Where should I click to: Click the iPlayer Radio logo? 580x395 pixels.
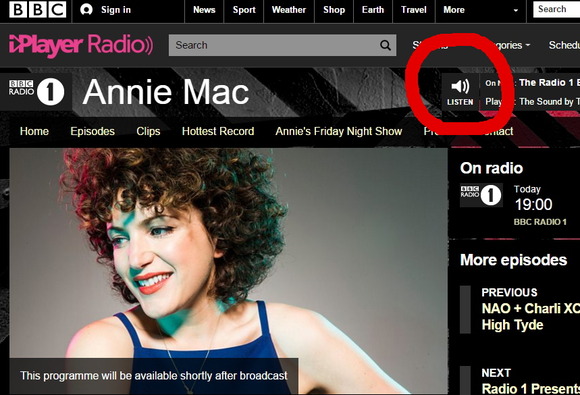81,45
